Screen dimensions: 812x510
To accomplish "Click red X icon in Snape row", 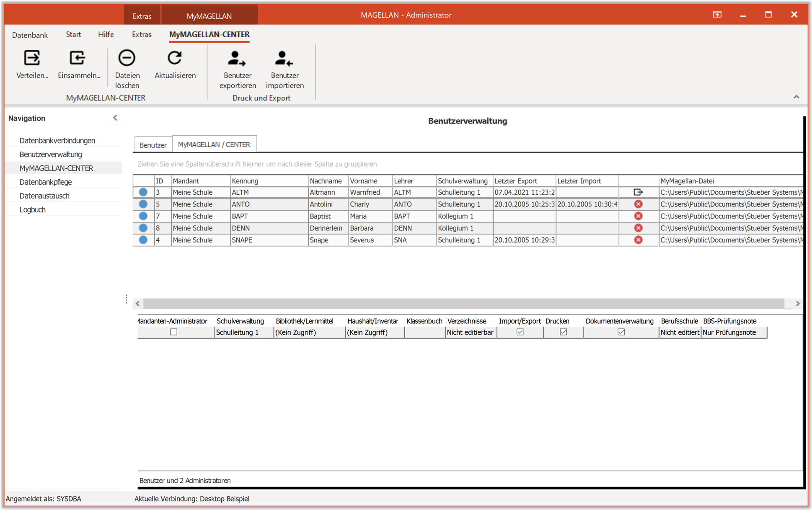I will pos(638,240).
